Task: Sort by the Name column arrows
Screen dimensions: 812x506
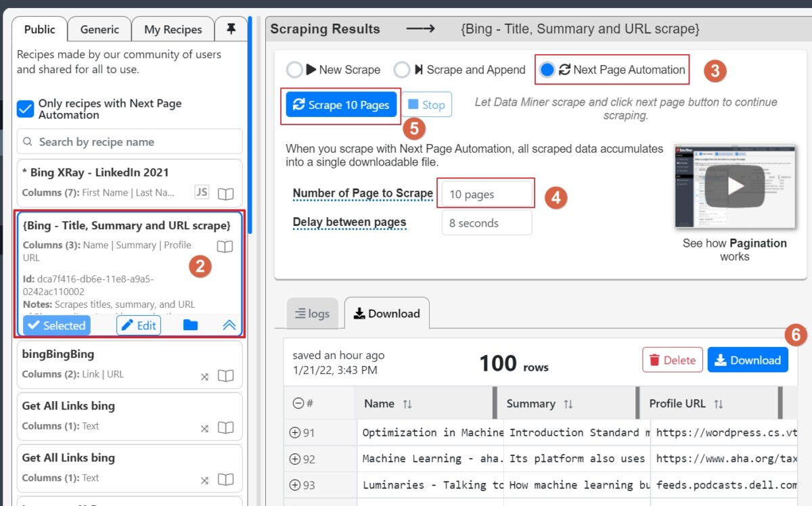Action: pyautogui.click(x=407, y=404)
